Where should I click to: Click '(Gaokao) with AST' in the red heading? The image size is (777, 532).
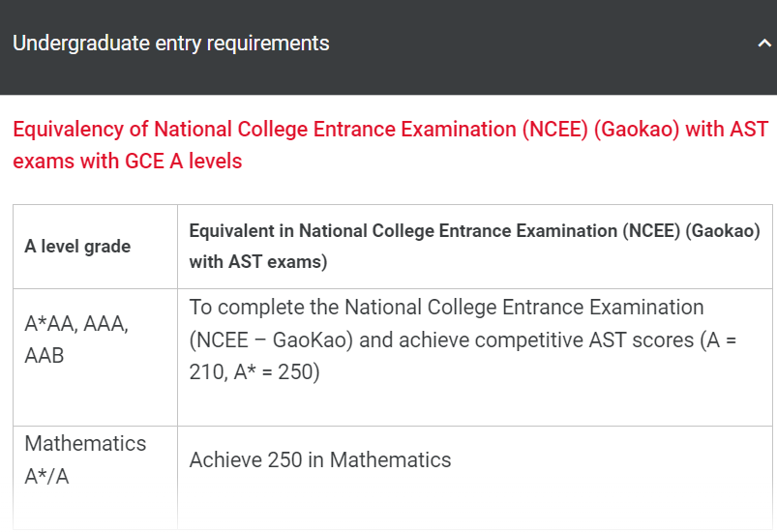[681, 130]
